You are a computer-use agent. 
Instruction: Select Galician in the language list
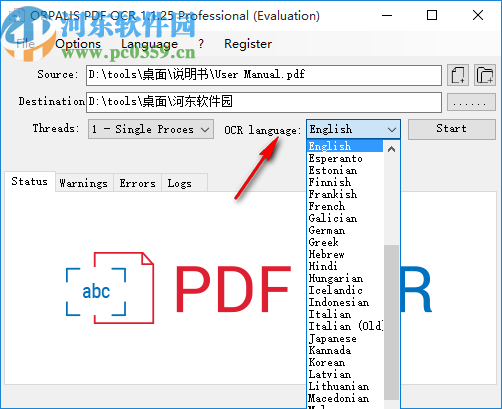345,218
